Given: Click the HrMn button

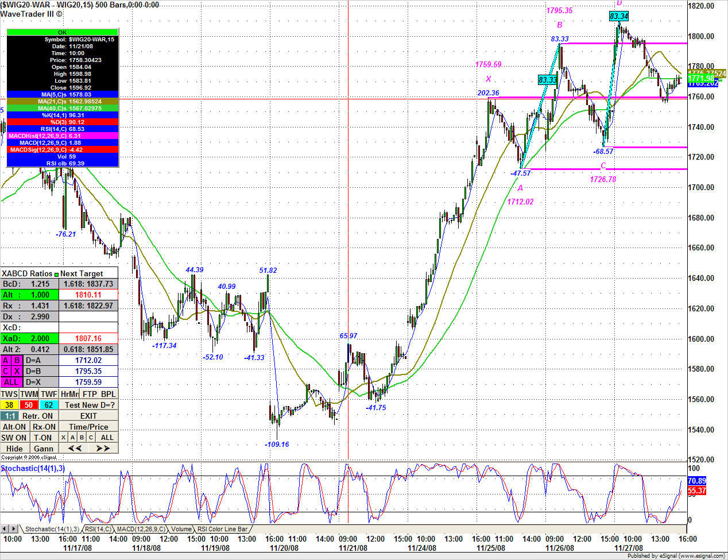Looking at the screenshot, I should tap(69, 394).
